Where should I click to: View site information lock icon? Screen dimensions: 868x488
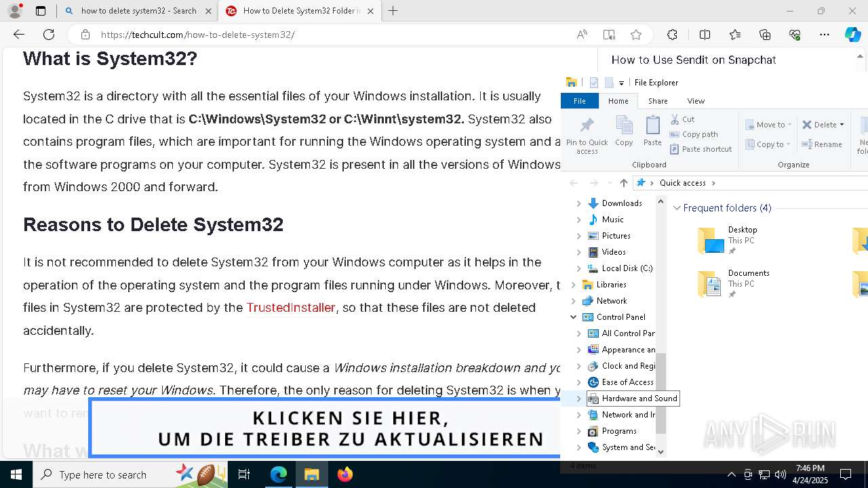pos(85,35)
